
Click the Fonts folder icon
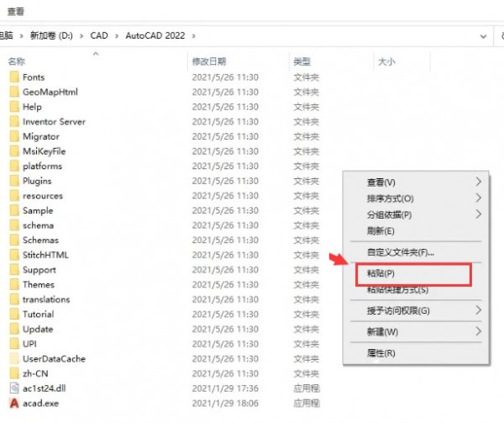[14, 77]
